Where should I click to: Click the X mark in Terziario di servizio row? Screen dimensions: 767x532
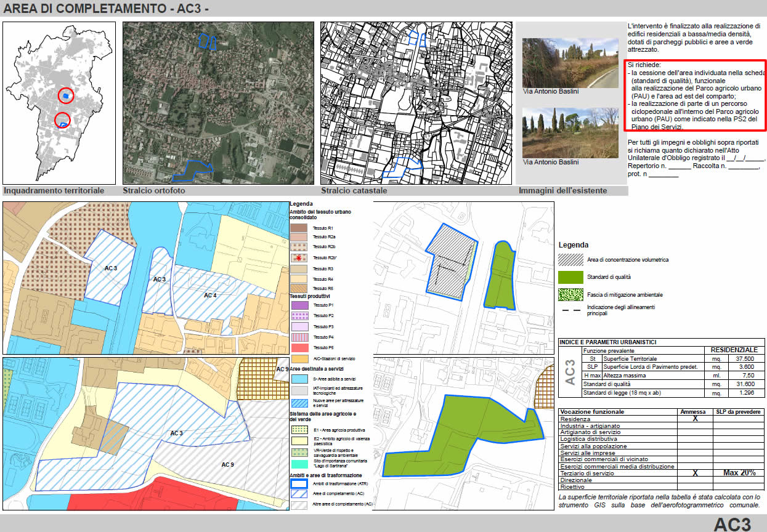pyautogui.click(x=695, y=473)
